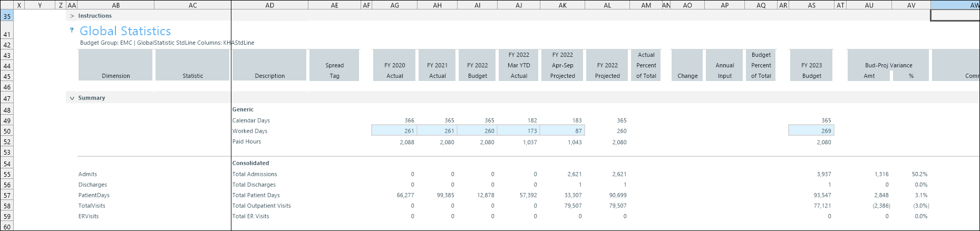Viewport: 980px width, 231px height.
Task: Select column AS header
Action: (811, 5)
